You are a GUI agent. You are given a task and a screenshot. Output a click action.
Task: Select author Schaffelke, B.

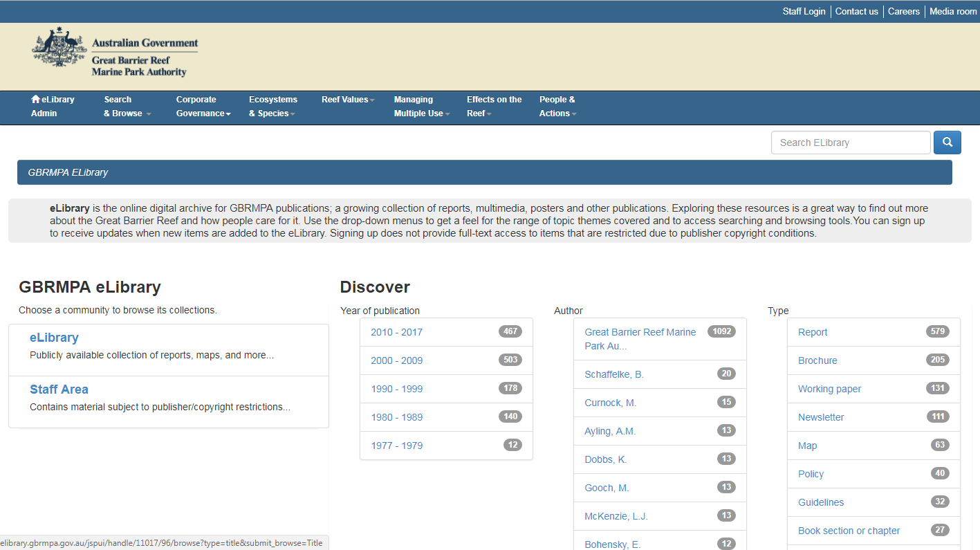pos(614,374)
